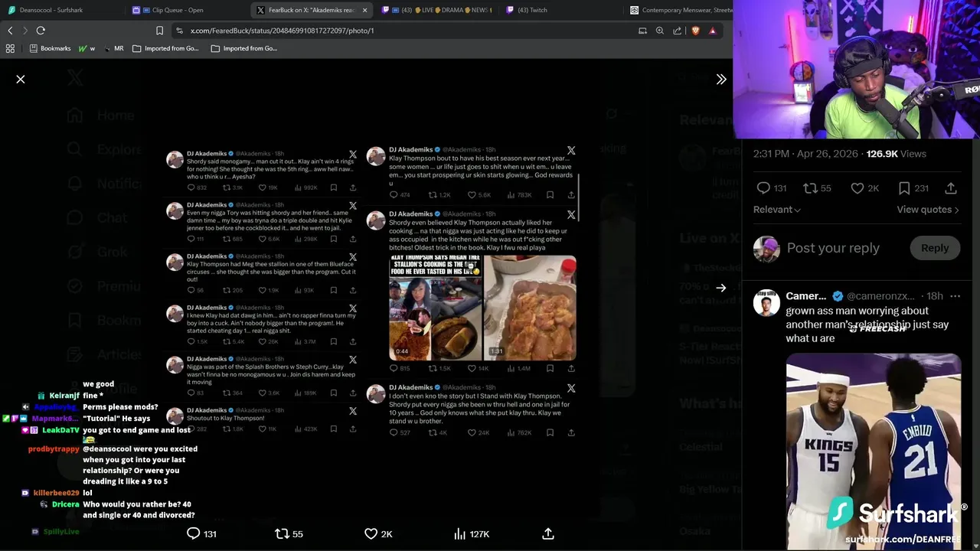The image size is (980, 551).
Task: Switch to the Clip Queue - Open tab
Action: coord(178,10)
